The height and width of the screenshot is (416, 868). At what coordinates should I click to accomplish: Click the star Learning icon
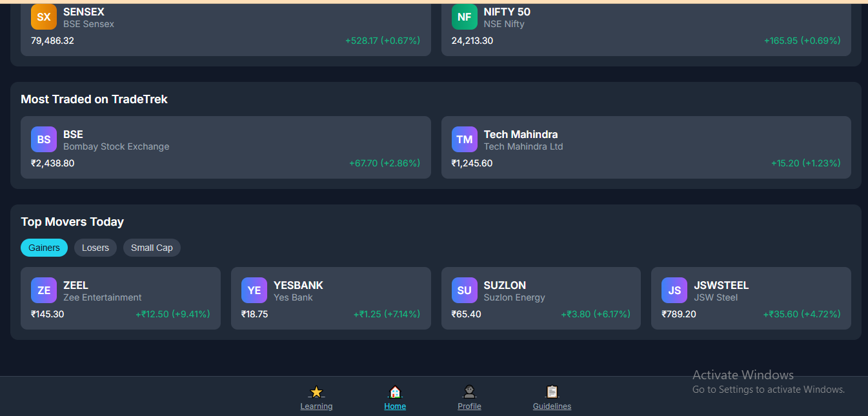point(316,392)
